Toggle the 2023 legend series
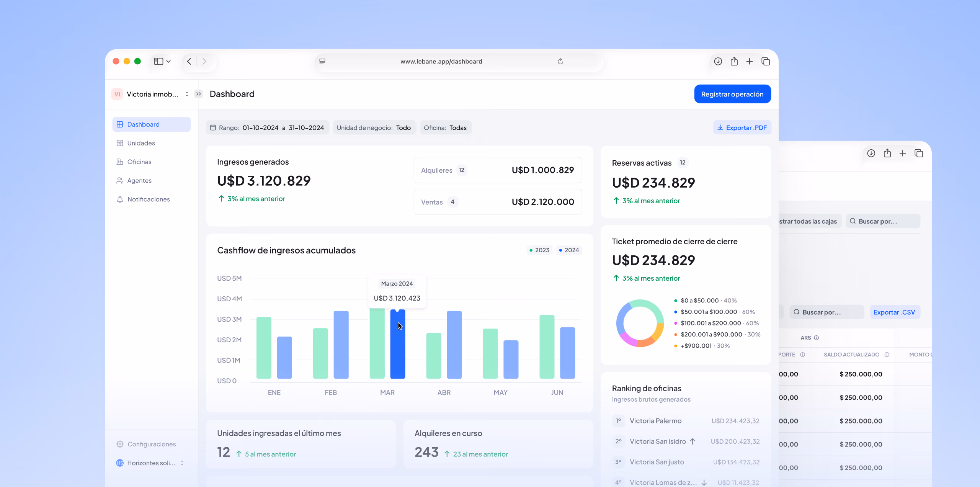Viewport: 980px width, 487px height. pyautogui.click(x=539, y=250)
